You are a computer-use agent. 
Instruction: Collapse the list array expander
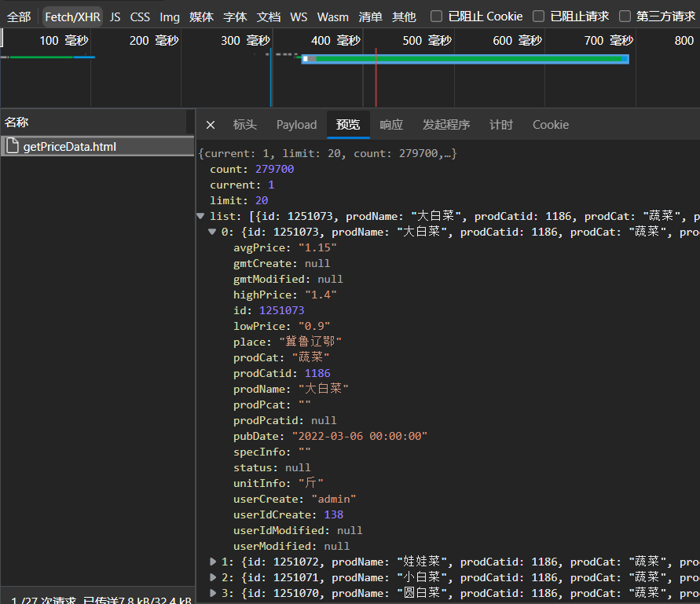200,216
